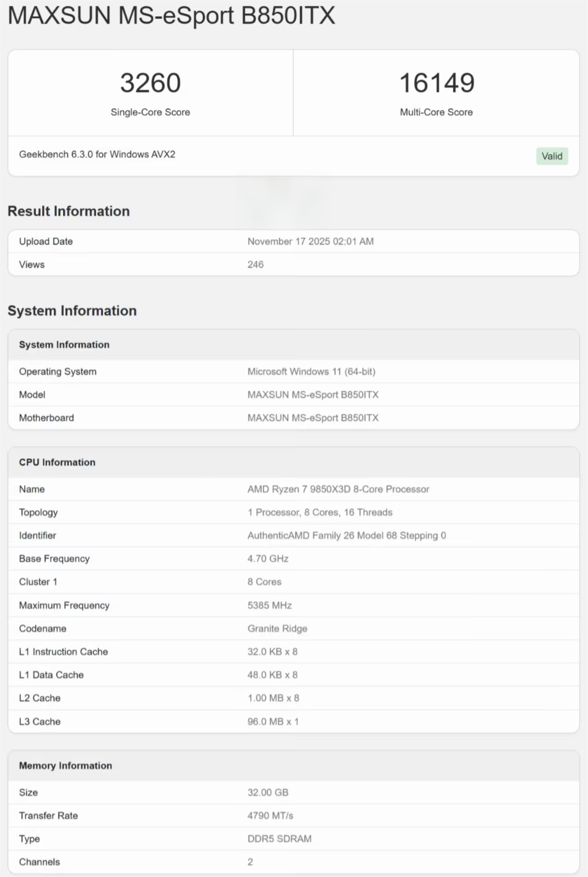Click the Memory Information table header
Image resolution: width=588 pixels, height=877 pixels.
65,765
